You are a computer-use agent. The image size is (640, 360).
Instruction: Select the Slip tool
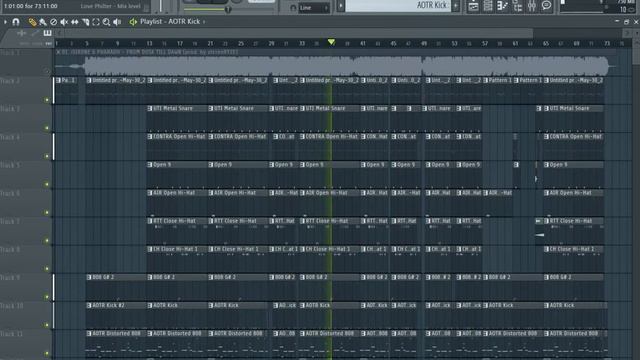point(75,22)
